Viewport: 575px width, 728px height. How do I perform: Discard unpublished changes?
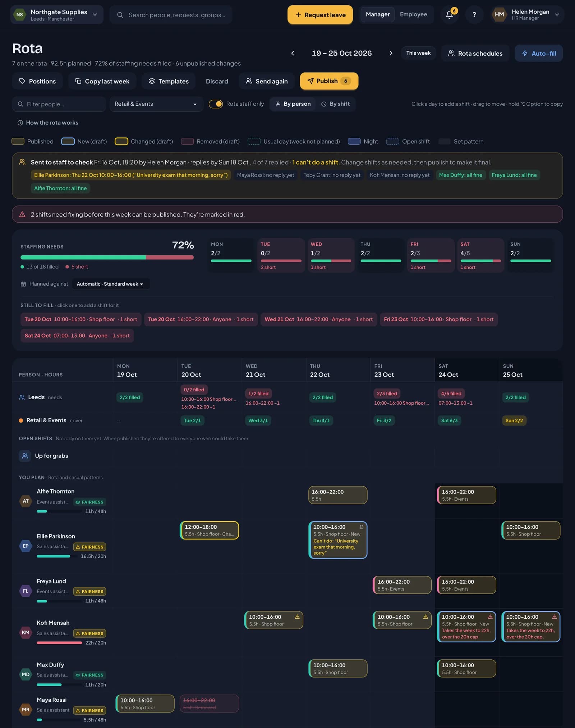[x=217, y=81]
